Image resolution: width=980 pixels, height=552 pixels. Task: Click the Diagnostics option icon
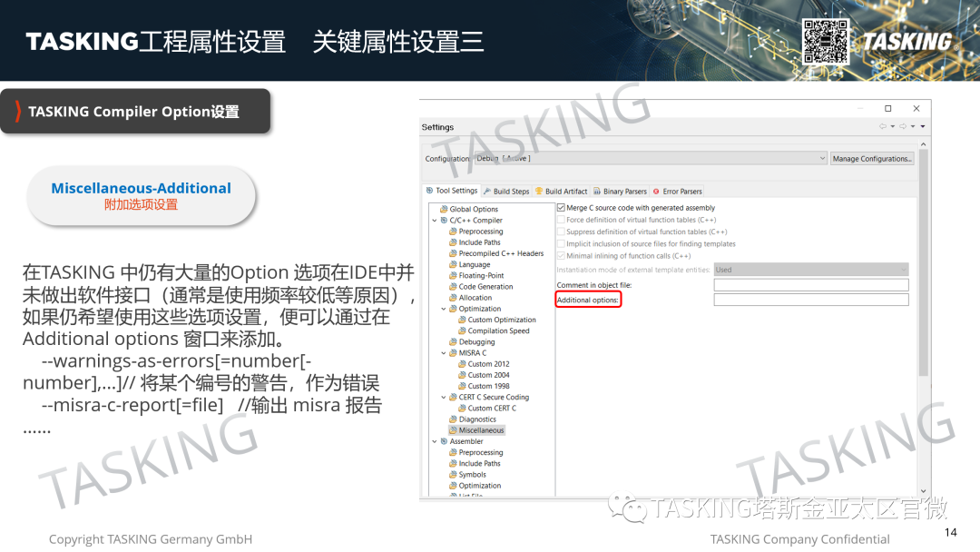click(453, 419)
